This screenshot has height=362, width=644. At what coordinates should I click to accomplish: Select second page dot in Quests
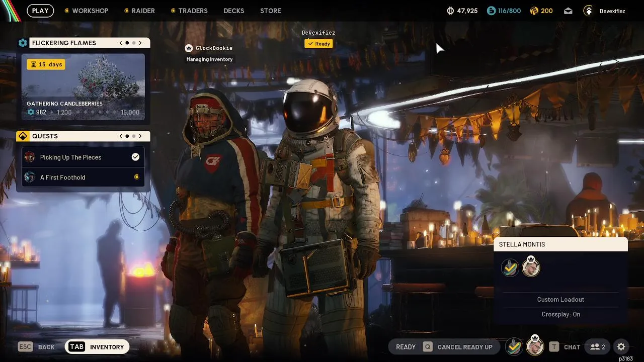[134, 136]
